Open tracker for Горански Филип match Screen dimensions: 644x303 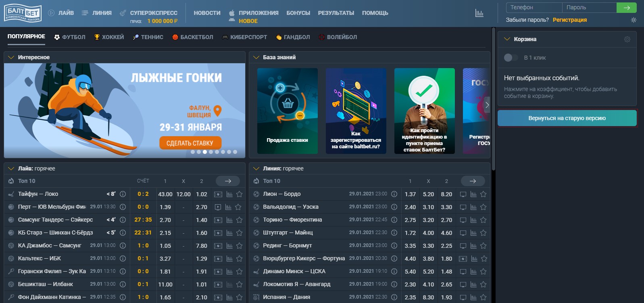(x=218, y=272)
